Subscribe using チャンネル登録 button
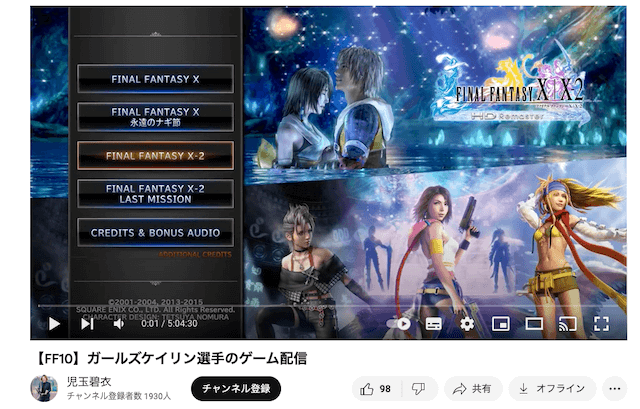The width and height of the screenshot is (640, 409). pyautogui.click(x=236, y=389)
